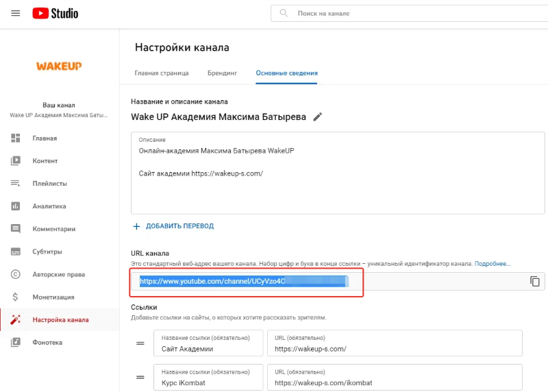This screenshot has height=392, width=548.
Task: Edit the Курс iKombat link title field
Action: coord(208,378)
